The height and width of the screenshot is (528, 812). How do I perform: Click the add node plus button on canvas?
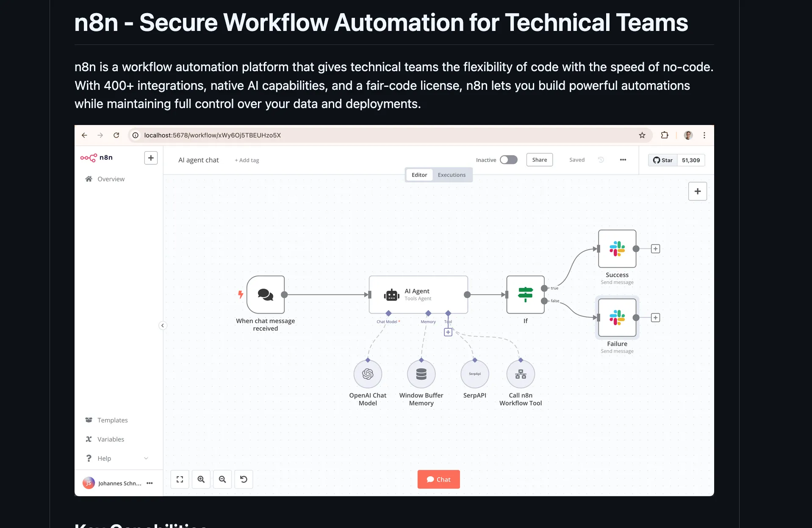tap(698, 191)
